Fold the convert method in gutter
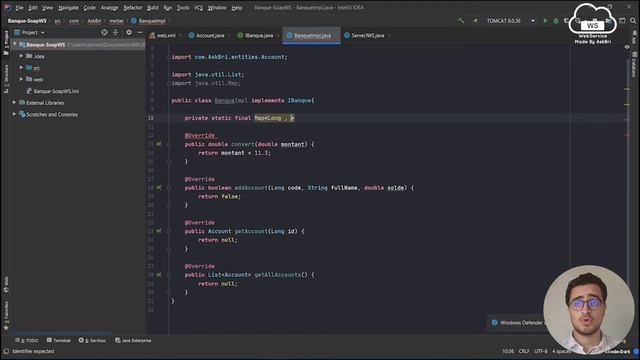 tap(169, 144)
